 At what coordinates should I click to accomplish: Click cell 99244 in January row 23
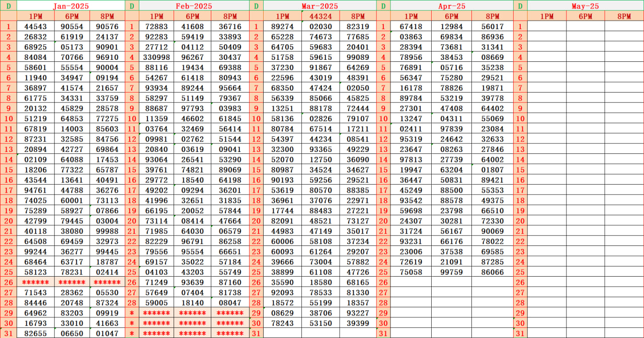click(35, 251)
